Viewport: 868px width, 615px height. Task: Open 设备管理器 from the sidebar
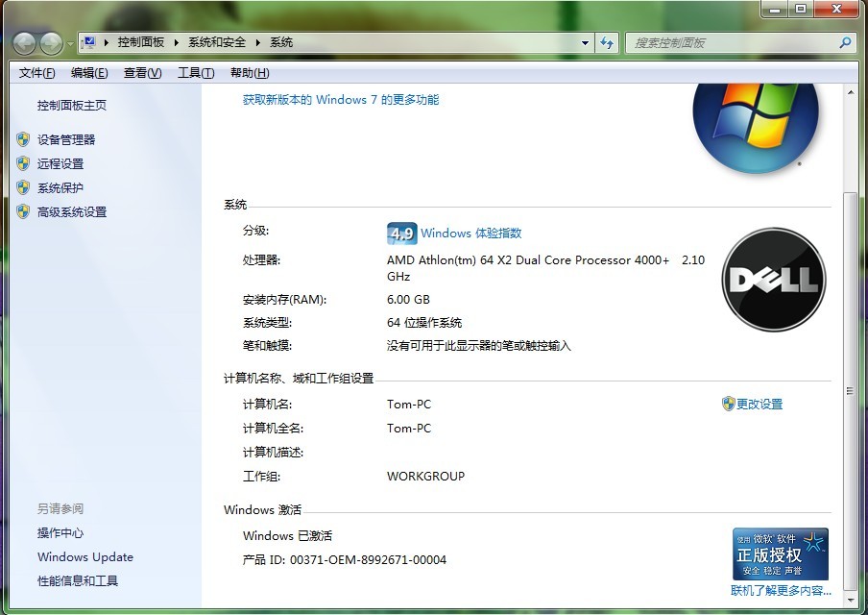coord(66,139)
